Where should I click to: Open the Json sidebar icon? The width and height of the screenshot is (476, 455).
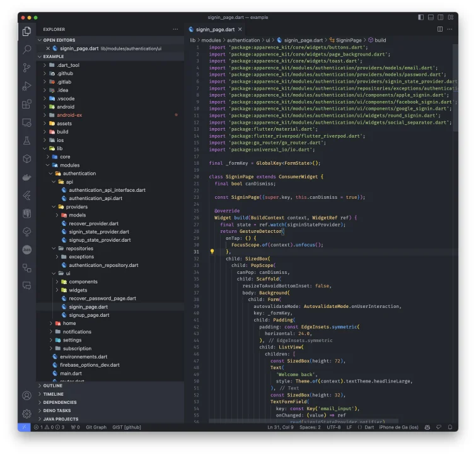pyautogui.click(x=26, y=250)
